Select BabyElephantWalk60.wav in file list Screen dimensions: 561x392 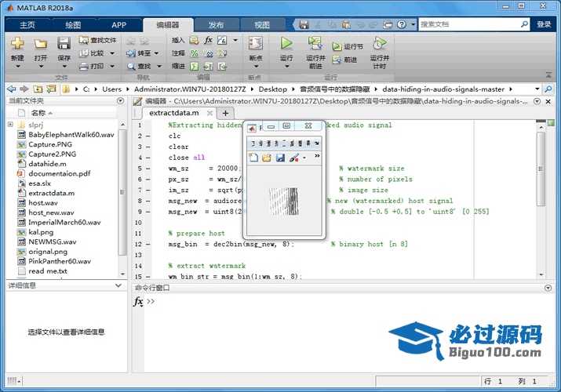[71, 134]
